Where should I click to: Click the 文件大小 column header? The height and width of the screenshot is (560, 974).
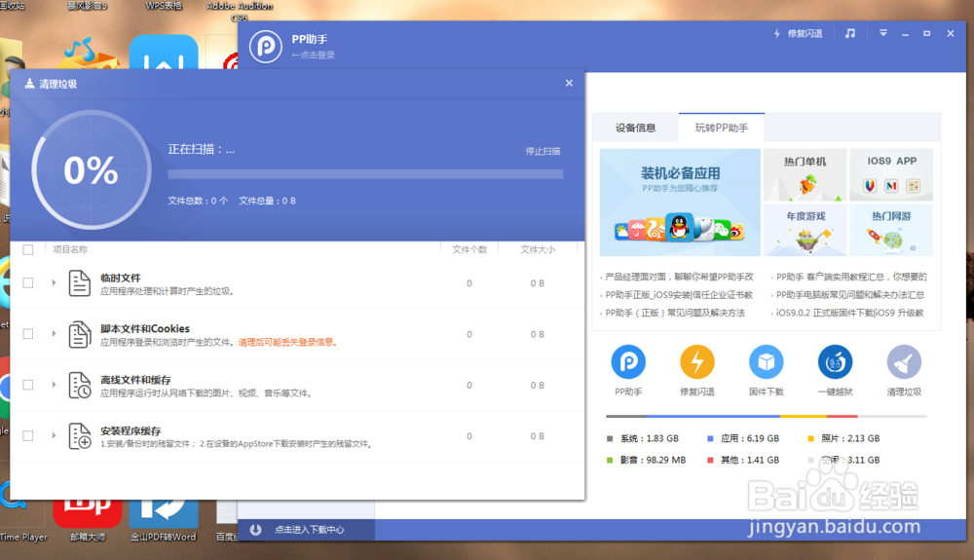pos(538,249)
